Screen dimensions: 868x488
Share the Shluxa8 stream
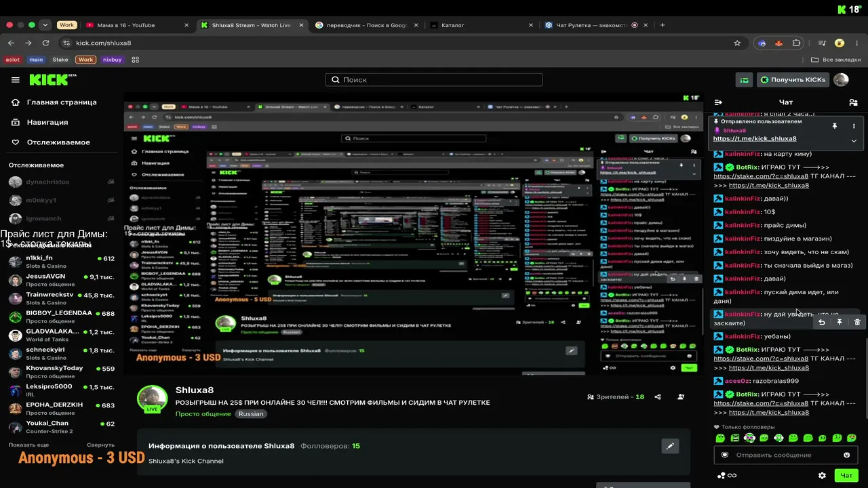click(x=658, y=397)
